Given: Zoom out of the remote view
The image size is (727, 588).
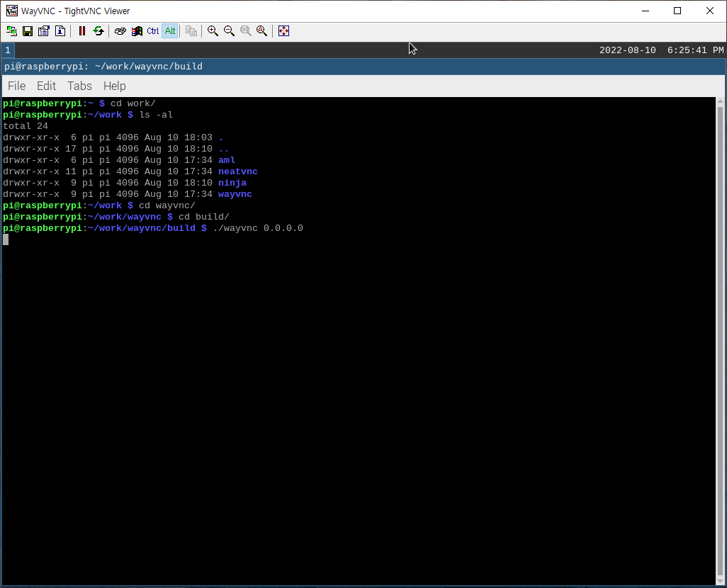Looking at the screenshot, I should [229, 31].
